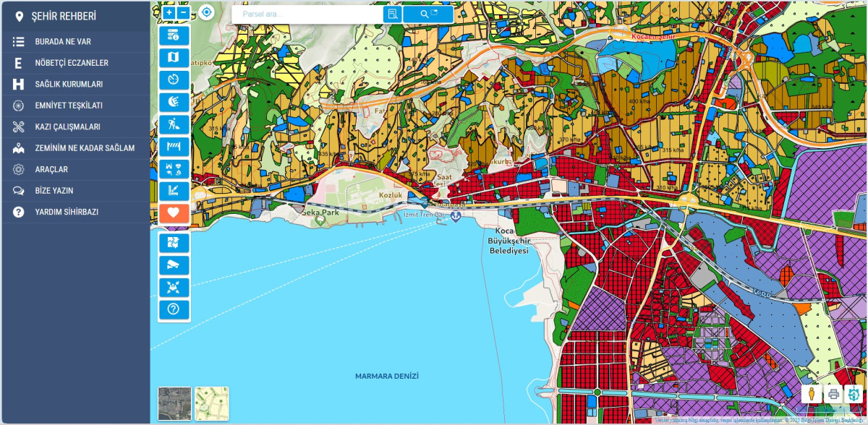
Task: Select the excavation worker toolbar icon
Action: (x=174, y=124)
